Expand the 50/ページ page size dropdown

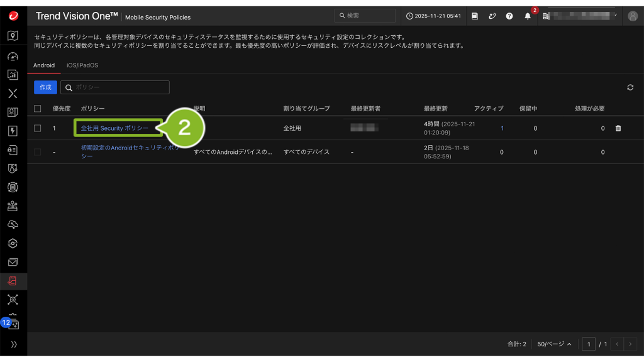pyautogui.click(x=554, y=344)
